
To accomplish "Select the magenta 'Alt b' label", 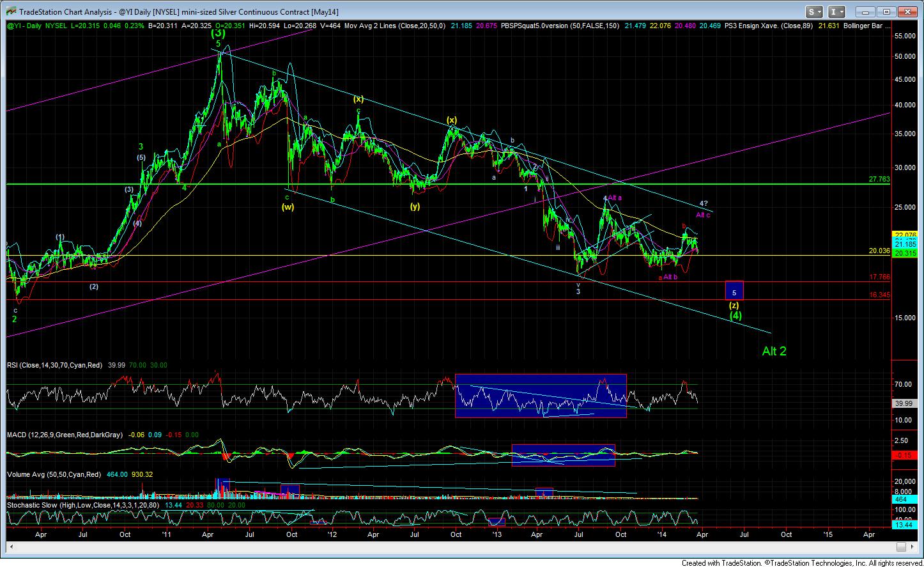I will click(x=670, y=276).
